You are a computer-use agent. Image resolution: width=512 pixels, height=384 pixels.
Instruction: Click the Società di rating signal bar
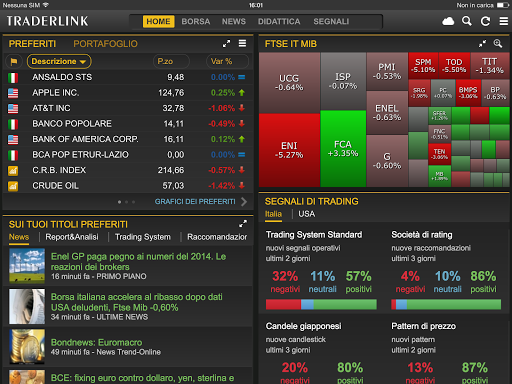[446, 304]
